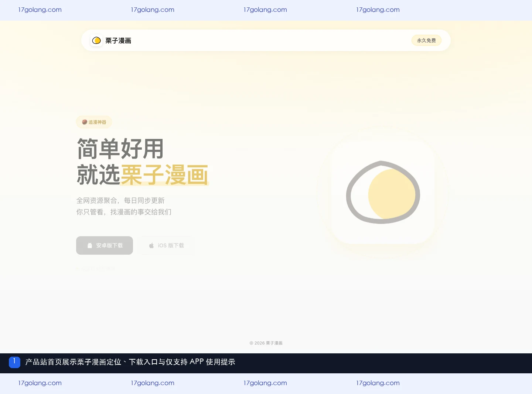Click the chestnut emoji in 追漫神器 badge
532x394 pixels.
85,122
